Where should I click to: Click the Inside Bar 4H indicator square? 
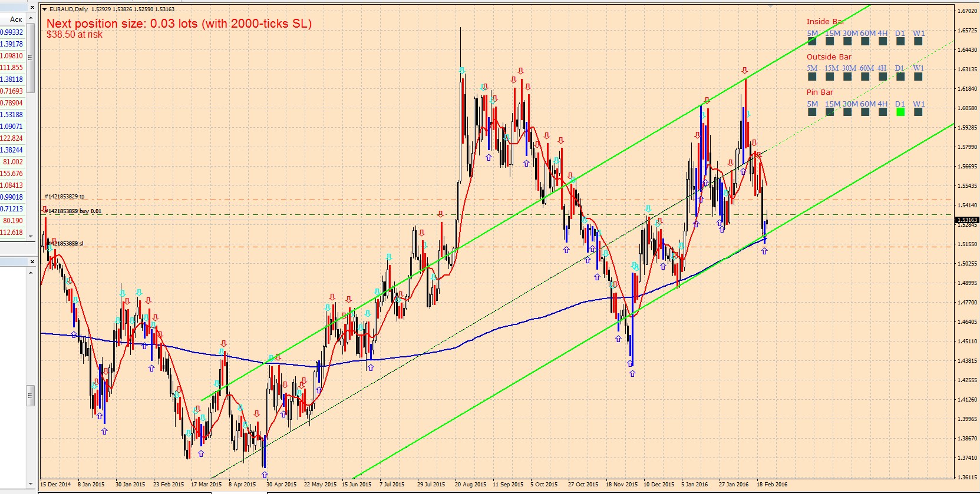tap(883, 41)
